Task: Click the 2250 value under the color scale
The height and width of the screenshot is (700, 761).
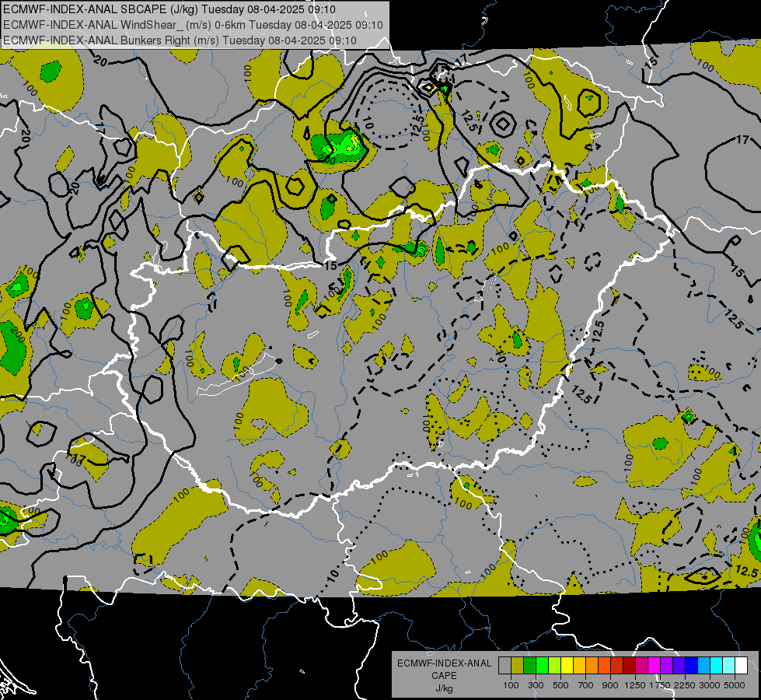Action: tap(685, 685)
